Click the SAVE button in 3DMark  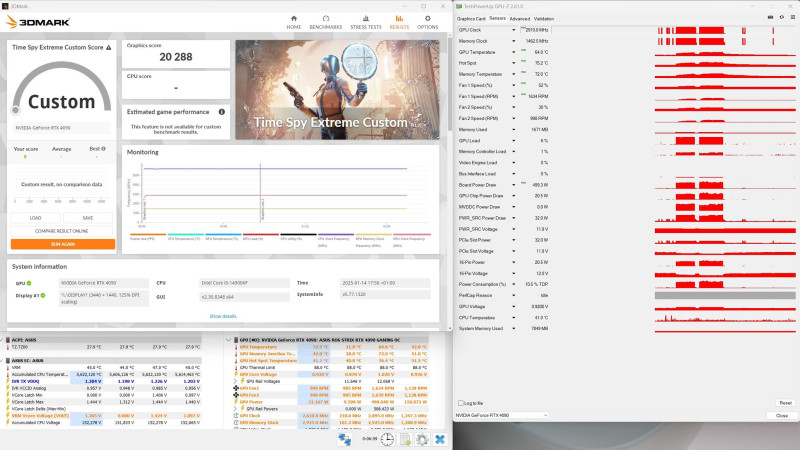point(88,218)
